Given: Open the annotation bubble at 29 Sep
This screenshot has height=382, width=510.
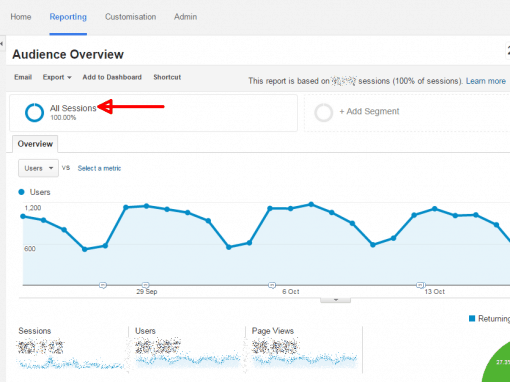Looking at the screenshot, I should tap(145, 285).
